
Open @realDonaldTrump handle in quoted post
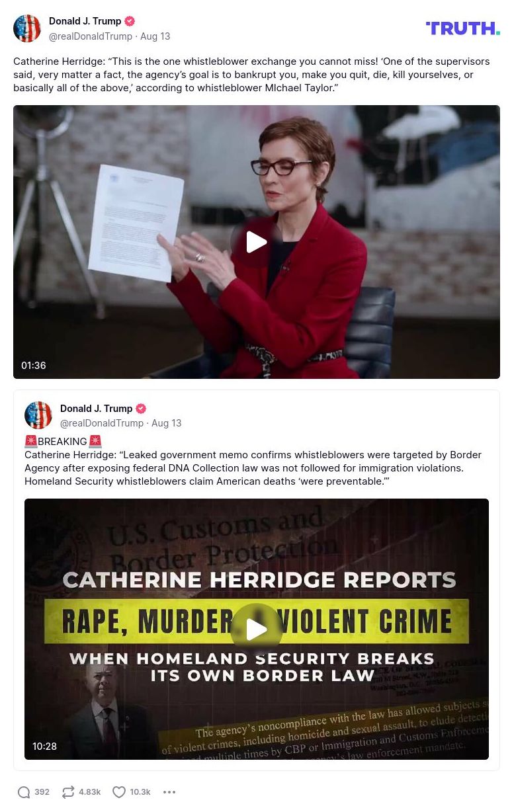pyautogui.click(x=102, y=423)
